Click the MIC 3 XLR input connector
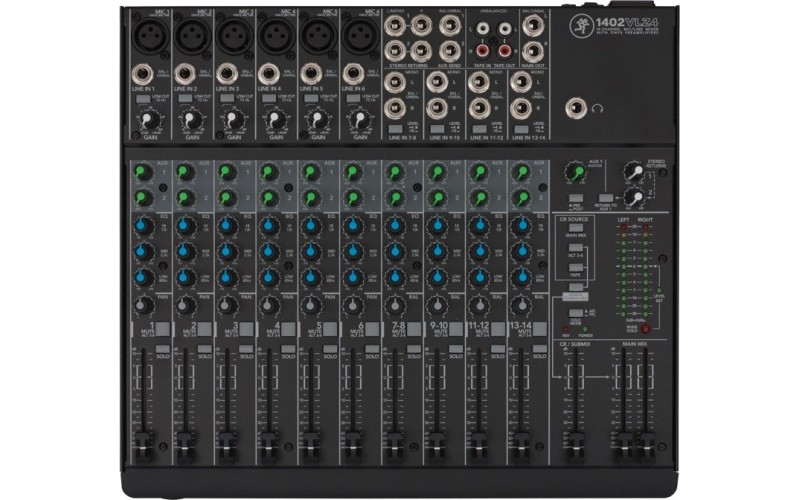The height and width of the screenshot is (500, 800). (x=233, y=37)
